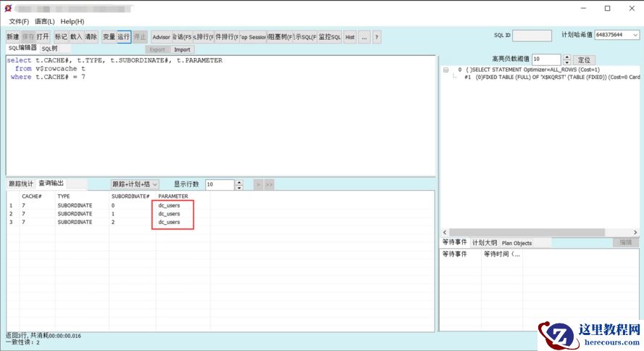Click the 显示行数 input field
The width and height of the screenshot is (644, 351).
pyautogui.click(x=219, y=184)
